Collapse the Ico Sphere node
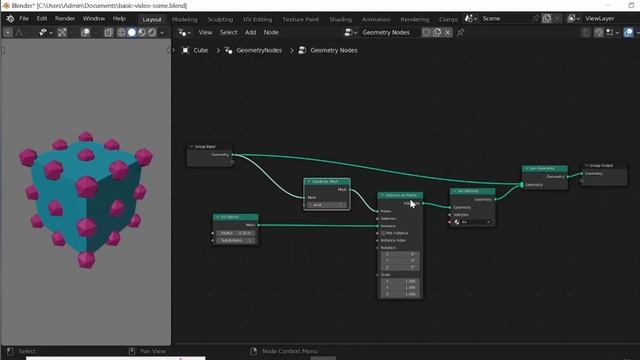 click(x=218, y=217)
